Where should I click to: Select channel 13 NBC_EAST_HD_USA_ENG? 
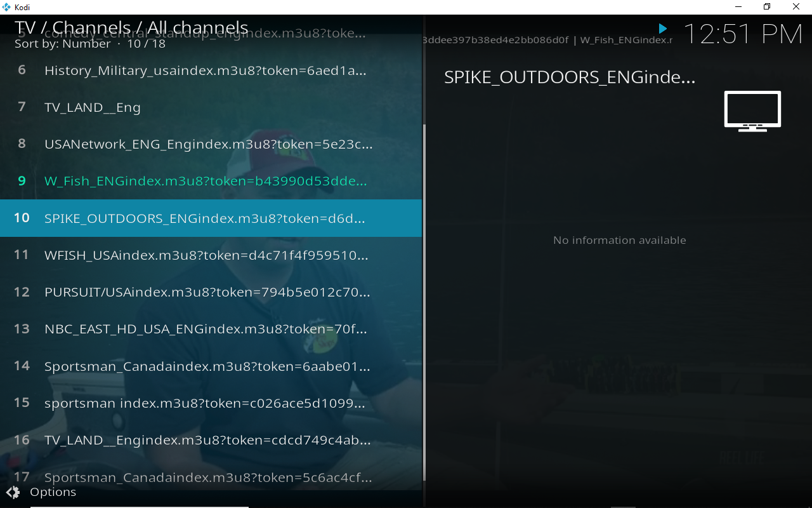[x=211, y=329]
